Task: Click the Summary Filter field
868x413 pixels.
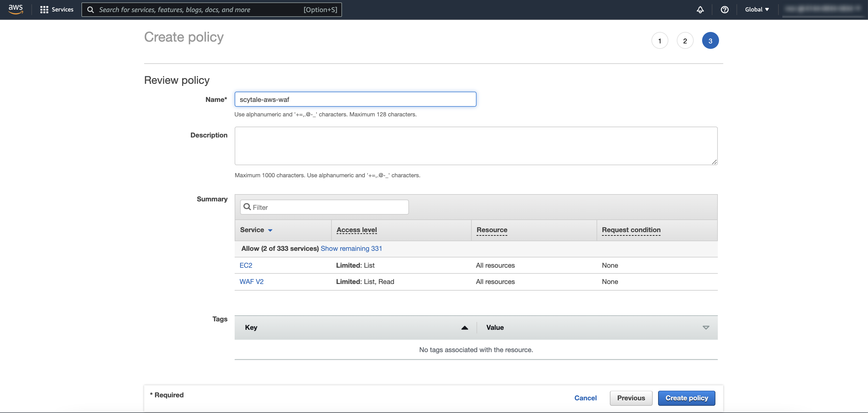Action: [x=324, y=207]
